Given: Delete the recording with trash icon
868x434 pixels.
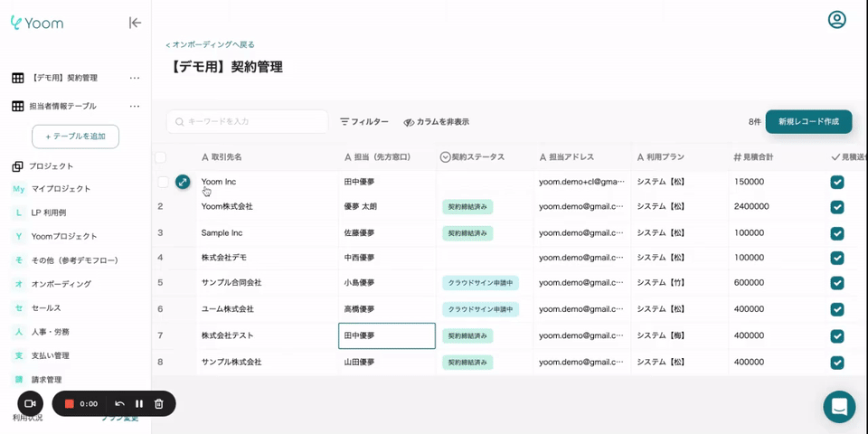Looking at the screenshot, I should tap(159, 404).
